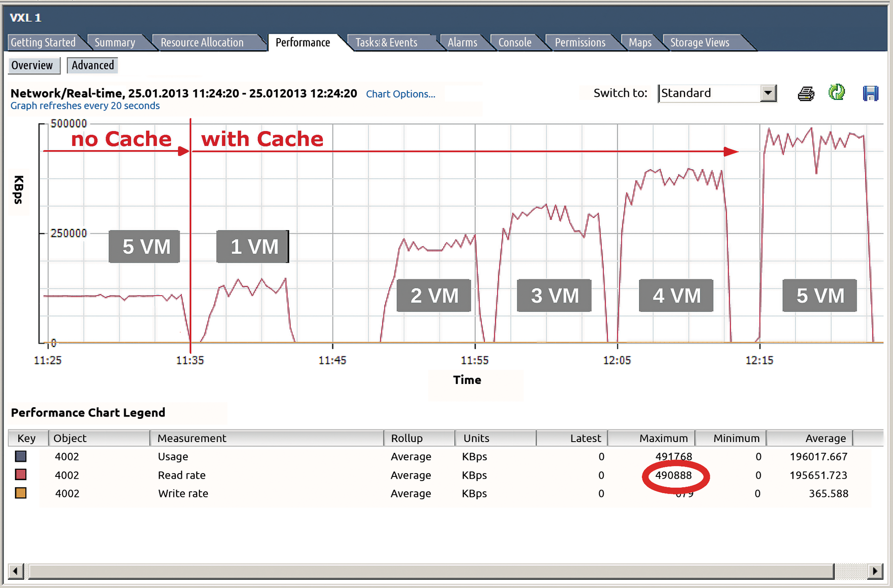Toggle the Read rate measurement row
The image size is (893, 588).
point(181,475)
